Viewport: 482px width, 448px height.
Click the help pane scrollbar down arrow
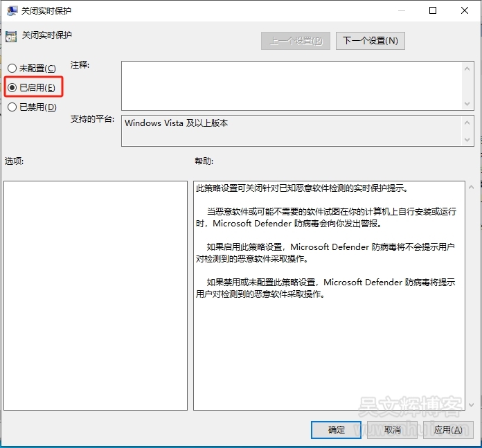pos(471,404)
